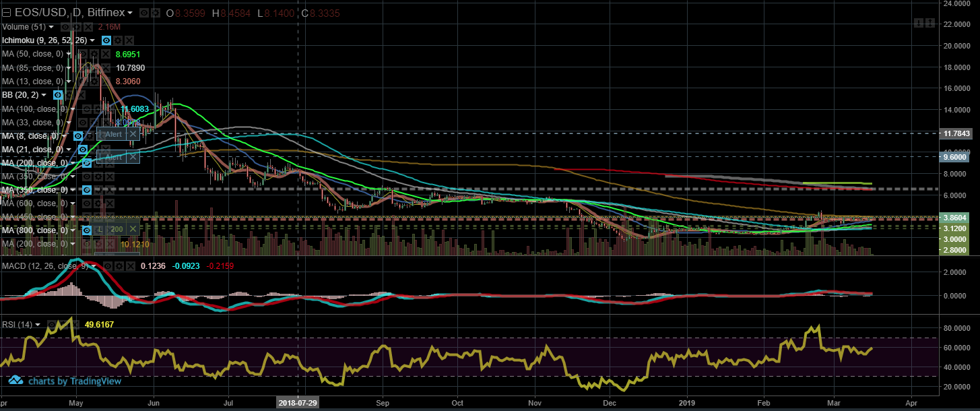Viewport: 980px width, 411px height.
Task: Show the MA (33, close, 0) line
Action: click(x=83, y=122)
